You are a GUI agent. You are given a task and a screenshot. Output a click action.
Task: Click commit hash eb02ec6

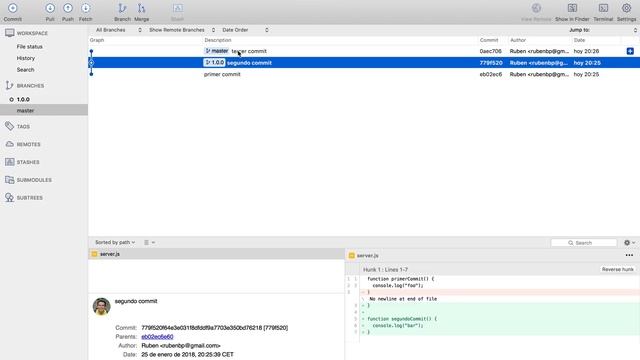tap(491, 74)
